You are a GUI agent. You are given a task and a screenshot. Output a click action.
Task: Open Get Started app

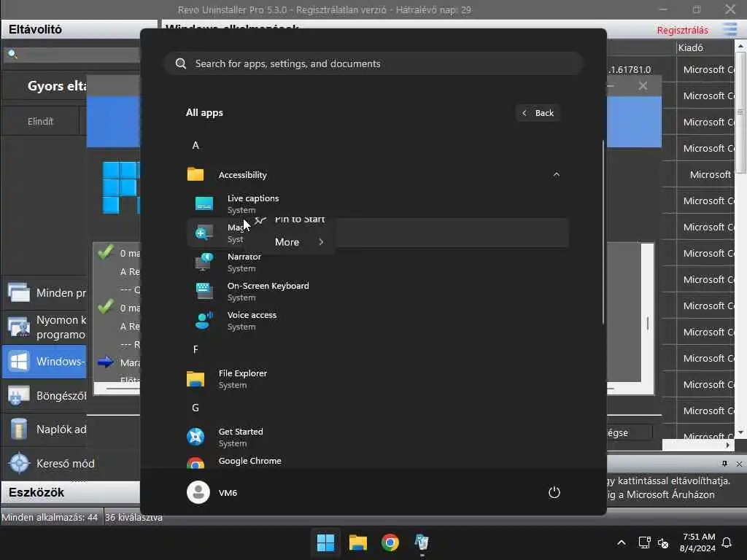pos(377,437)
